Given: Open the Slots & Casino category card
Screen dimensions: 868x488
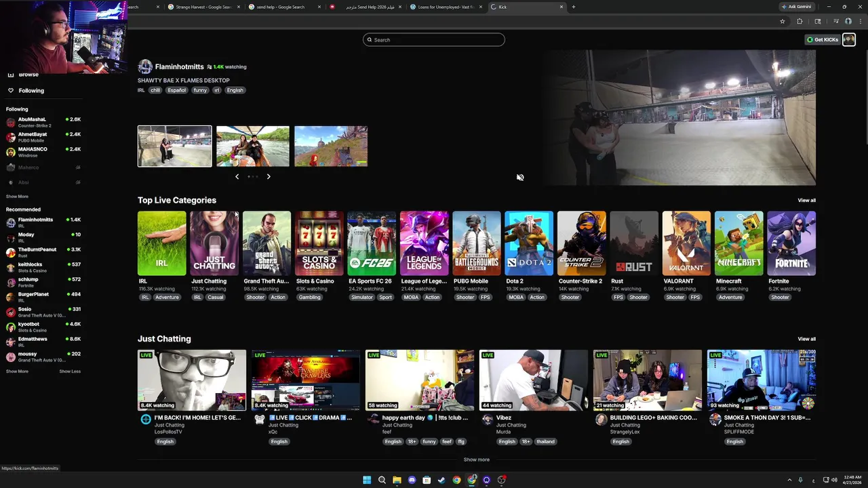Looking at the screenshot, I should point(319,243).
